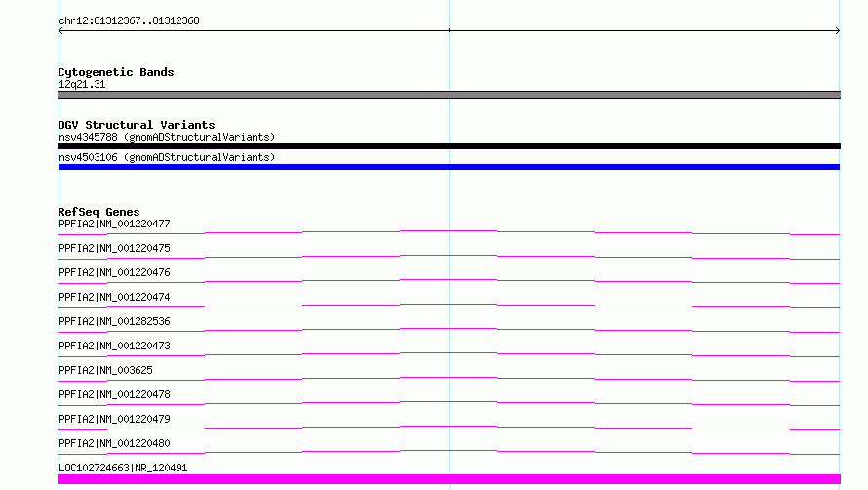The width and height of the screenshot is (868, 490).
Task: Click the center tick on coordinate ruler
Action: pos(449,30)
